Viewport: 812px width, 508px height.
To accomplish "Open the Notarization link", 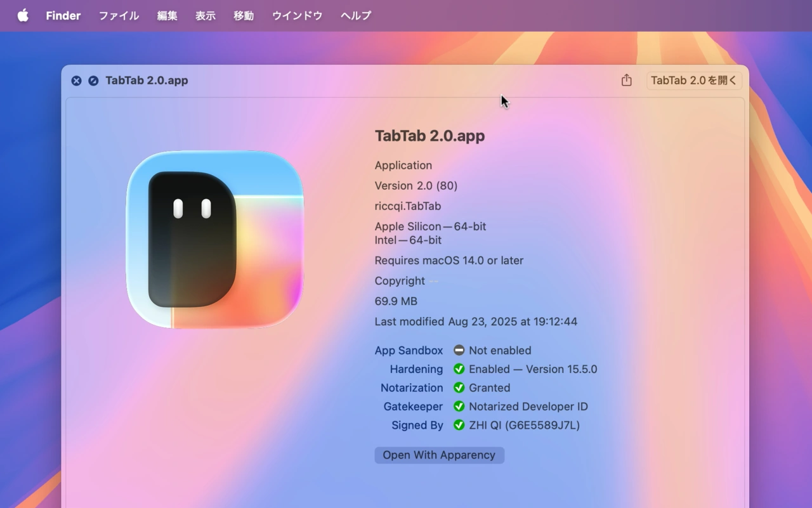I will (412, 388).
